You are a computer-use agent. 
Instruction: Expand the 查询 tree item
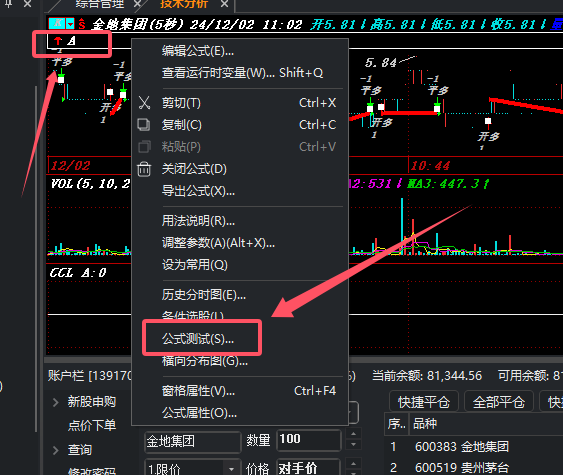click(x=56, y=450)
